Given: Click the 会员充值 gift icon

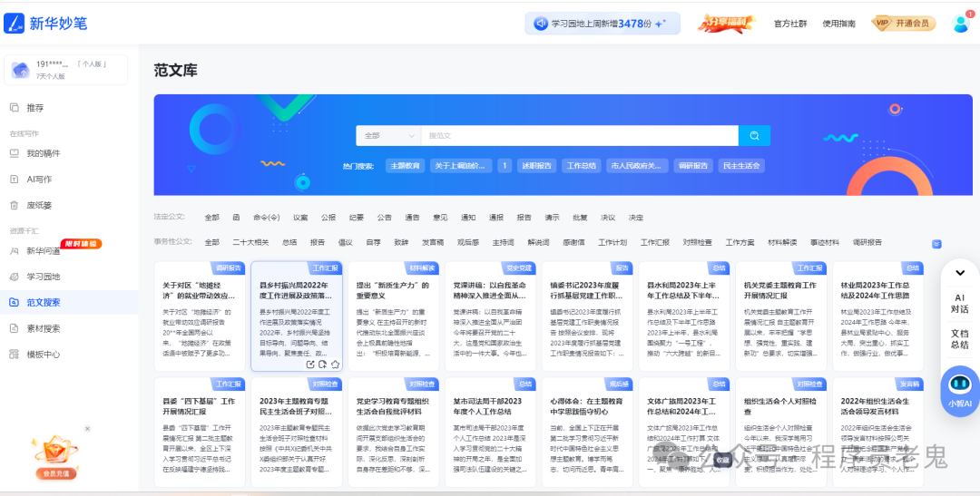Looking at the screenshot, I should (x=56, y=451).
